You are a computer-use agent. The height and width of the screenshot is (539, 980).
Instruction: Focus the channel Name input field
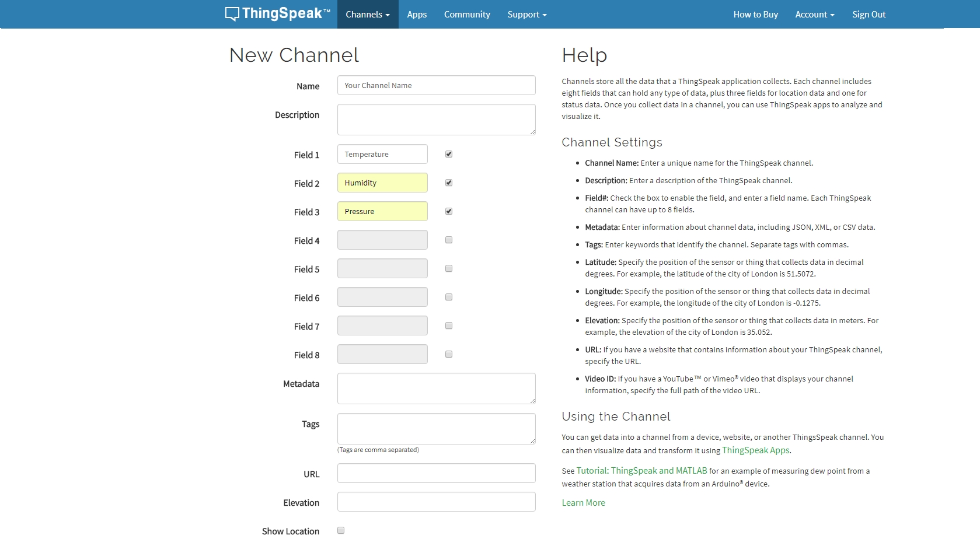tap(437, 85)
